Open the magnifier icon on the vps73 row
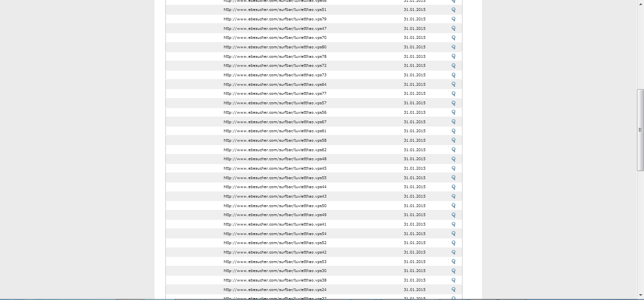This screenshot has height=300, width=644. pos(454,75)
